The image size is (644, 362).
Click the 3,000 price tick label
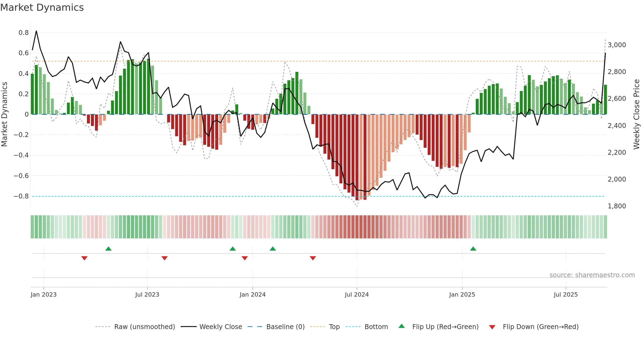point(617,45)
